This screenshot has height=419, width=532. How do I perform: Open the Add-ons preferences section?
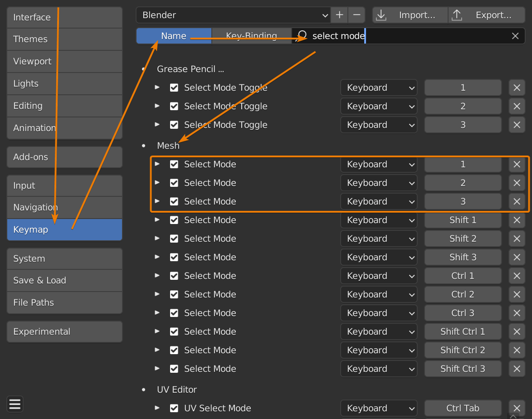click(64, 157)
